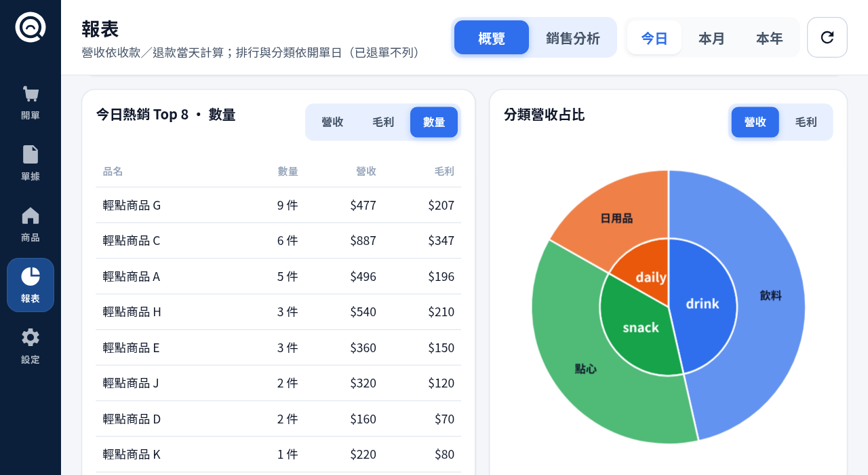The height and width of the screenshot is (475, 868).
Task: Click the 9 件 quantity cell
Action: [x=288, y=205]
